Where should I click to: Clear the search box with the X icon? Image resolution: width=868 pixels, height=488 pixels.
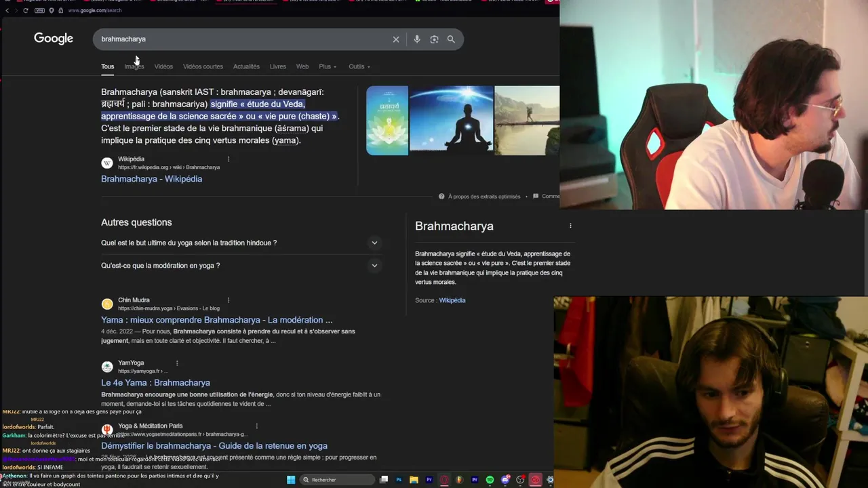point(396,39)
